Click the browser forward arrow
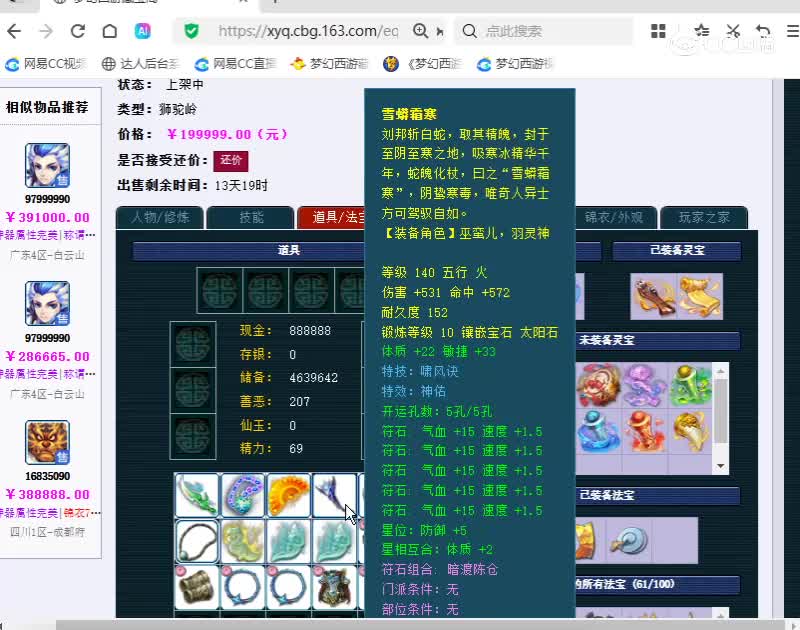 (46, 31)
